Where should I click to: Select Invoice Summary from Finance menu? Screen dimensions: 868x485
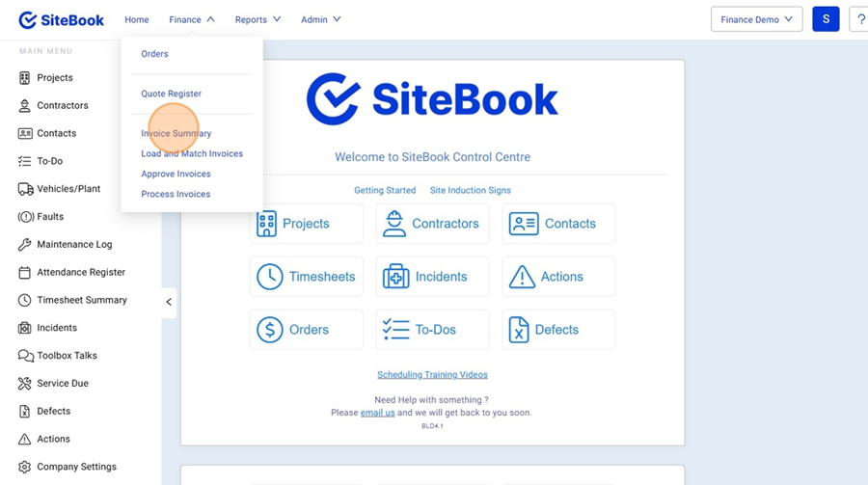(x=176, y=134)
